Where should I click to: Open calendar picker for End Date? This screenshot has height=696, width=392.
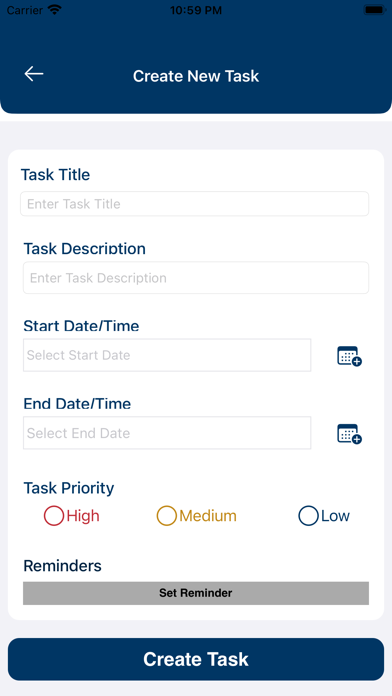349,434
